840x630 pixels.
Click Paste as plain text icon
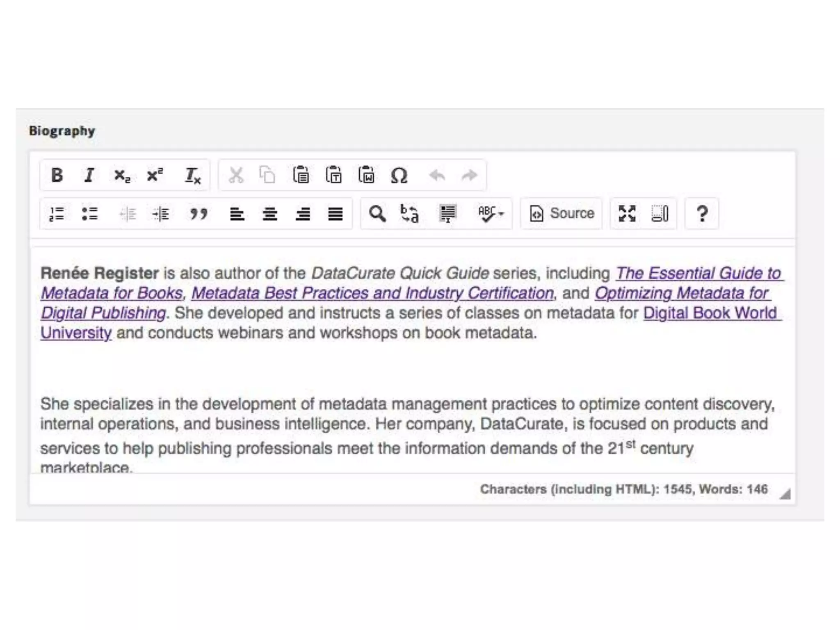333,175
